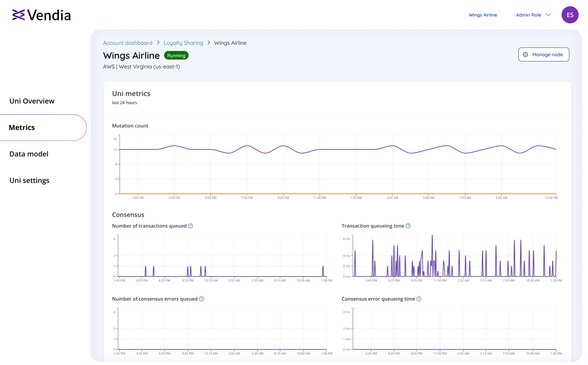Open help icon for Number of transactions queued
This screenshot has width=588, height=365.
pos(191,226)
